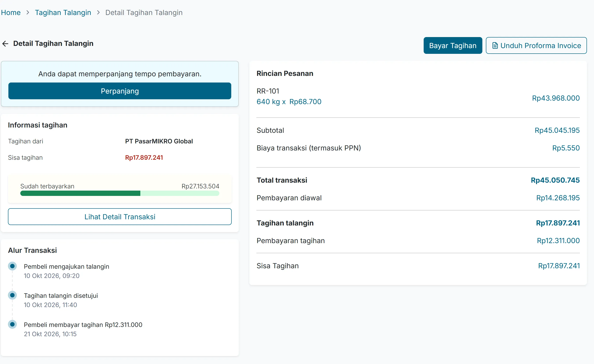
Task: Click the Alur Transaksi heading
Action: [32, 250]
